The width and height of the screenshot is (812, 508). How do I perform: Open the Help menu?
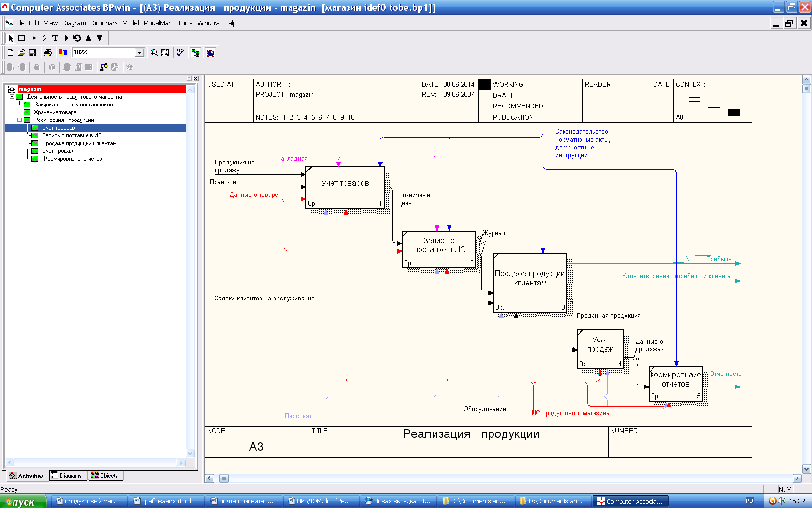pos(230,23)
